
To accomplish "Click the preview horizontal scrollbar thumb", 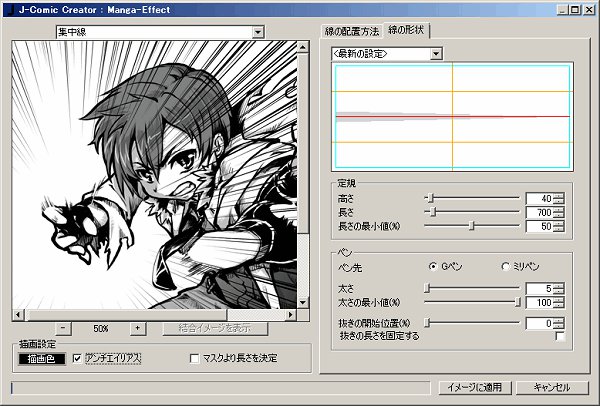I will click(126, 315).
